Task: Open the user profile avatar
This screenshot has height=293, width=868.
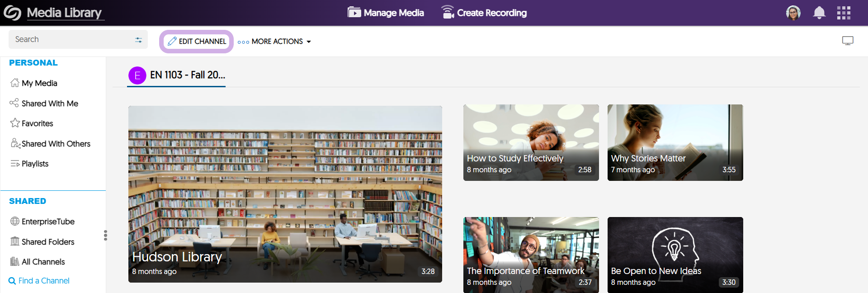Action: pyautogui.click(x=793, y=13)
